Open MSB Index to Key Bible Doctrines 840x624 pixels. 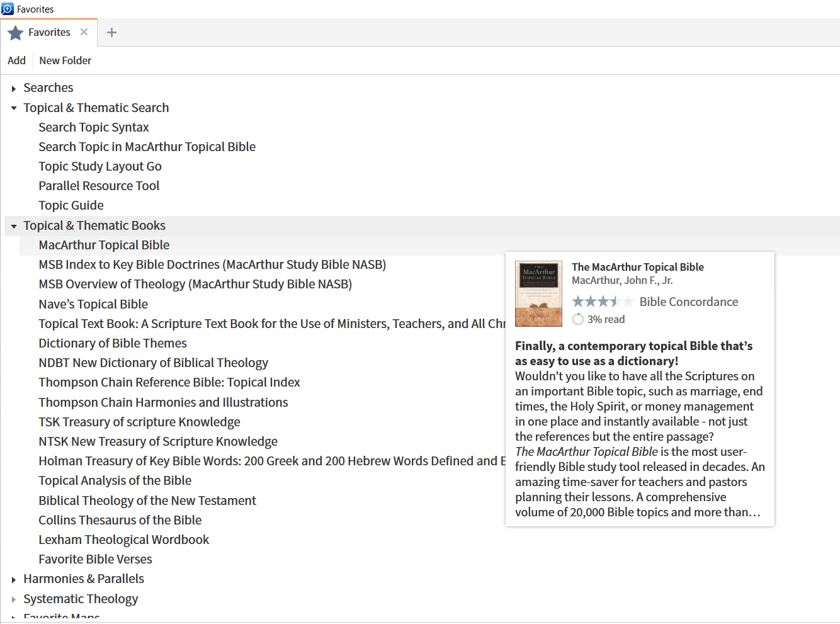(x=212, y=265)
